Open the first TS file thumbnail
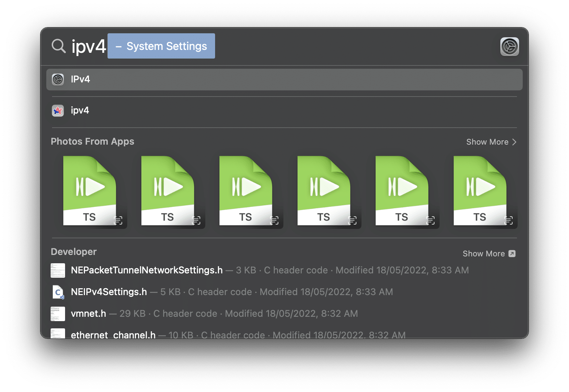This screenshot has width=569, height=392. pos(90,191)
